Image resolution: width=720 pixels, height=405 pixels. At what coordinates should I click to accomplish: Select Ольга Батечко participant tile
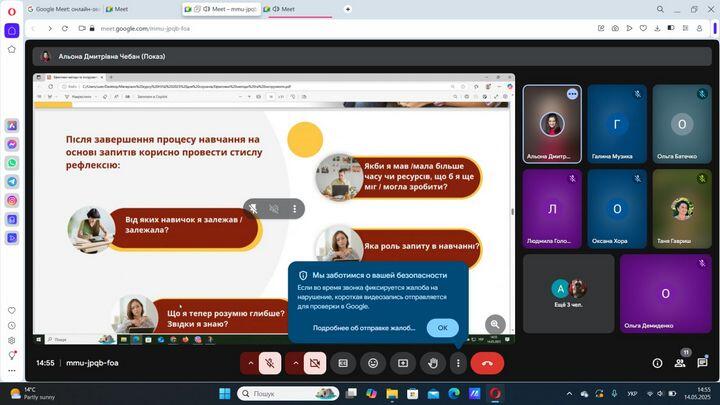click(682, 124)
